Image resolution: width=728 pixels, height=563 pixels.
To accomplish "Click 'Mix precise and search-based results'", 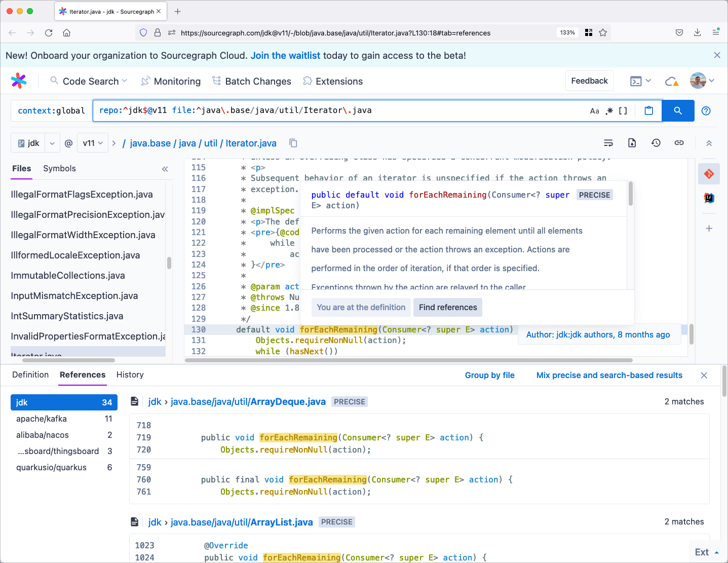I will (x=609, y=376).
